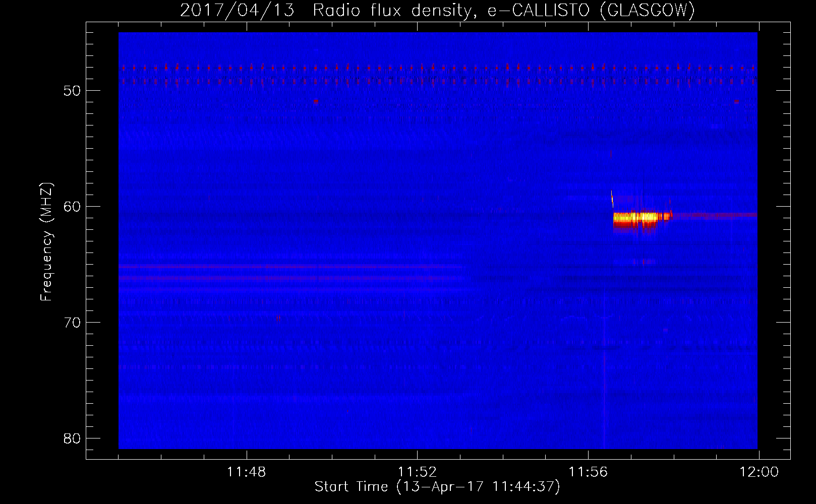The image size is (816, 504).
Task: Click the 11:52 time tick label
Action: 417,472
